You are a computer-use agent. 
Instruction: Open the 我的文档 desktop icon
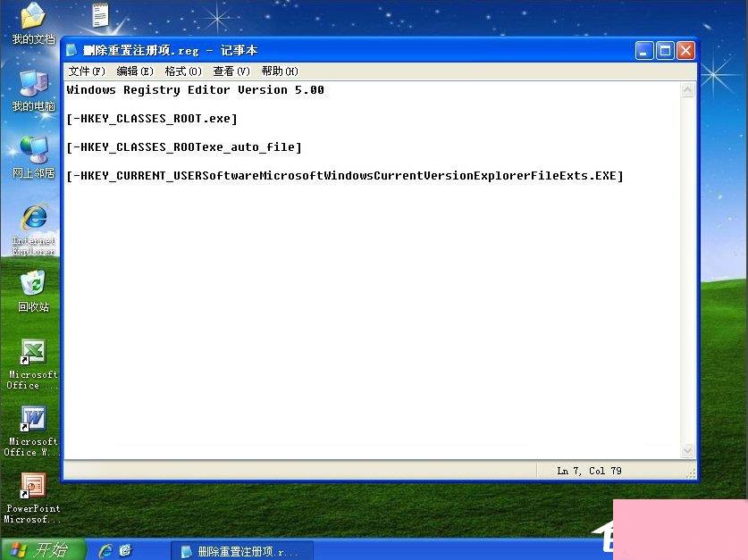tap(33, 23)
